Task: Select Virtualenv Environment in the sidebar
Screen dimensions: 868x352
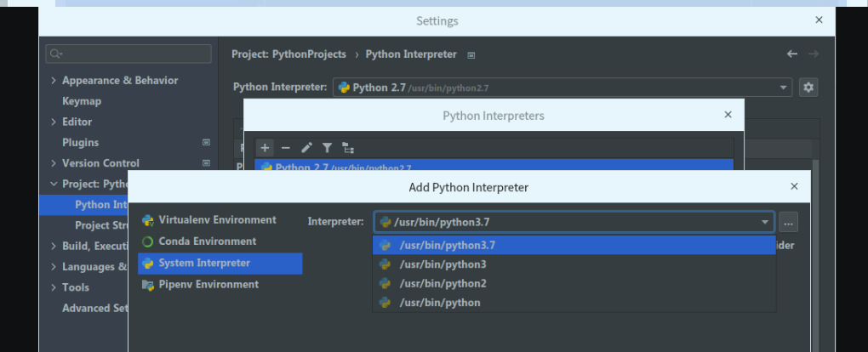Action: tap(216, 220)
